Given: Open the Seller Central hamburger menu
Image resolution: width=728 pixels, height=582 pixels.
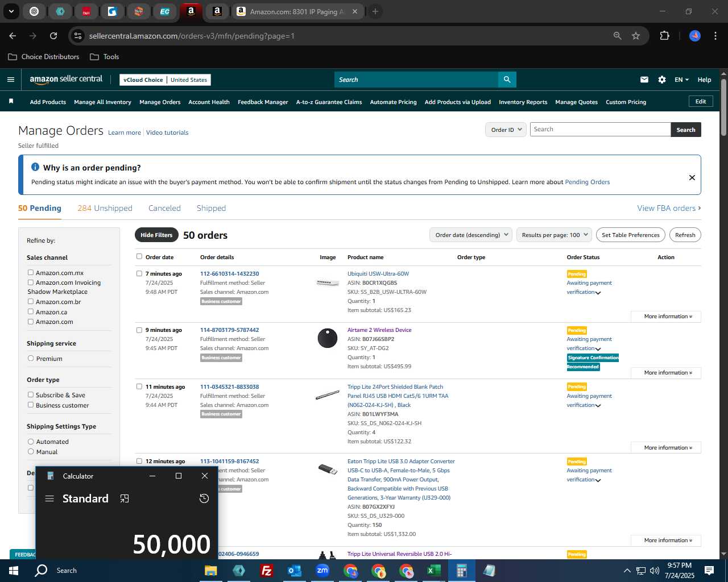Looking at the screenshot, I should (11, 80).
